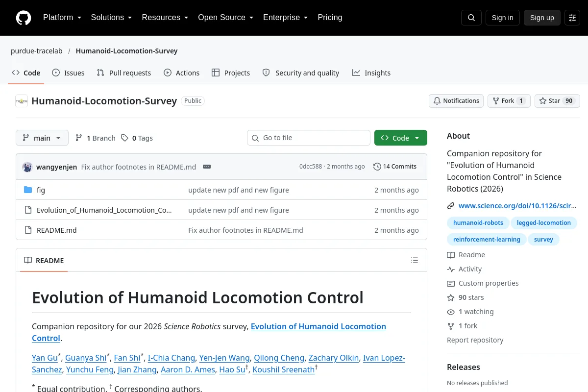Select the survey topic tag

(x=543, y=240)
